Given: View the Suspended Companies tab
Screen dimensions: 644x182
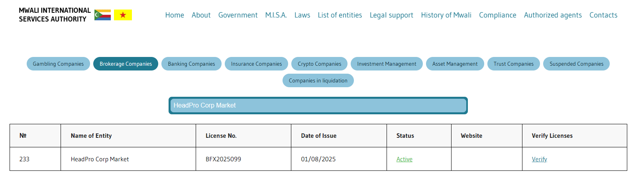Looking at the screenshot, I should (x=576, y=64).
